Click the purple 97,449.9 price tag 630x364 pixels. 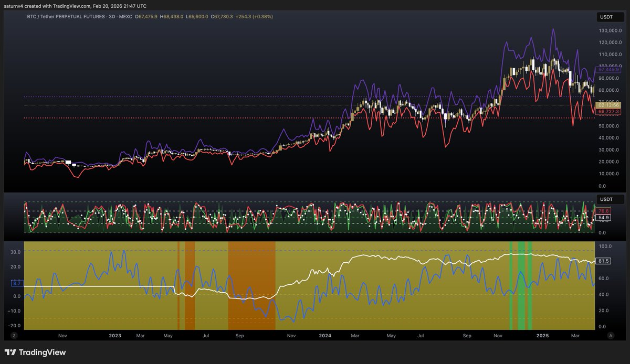point(609,69)
